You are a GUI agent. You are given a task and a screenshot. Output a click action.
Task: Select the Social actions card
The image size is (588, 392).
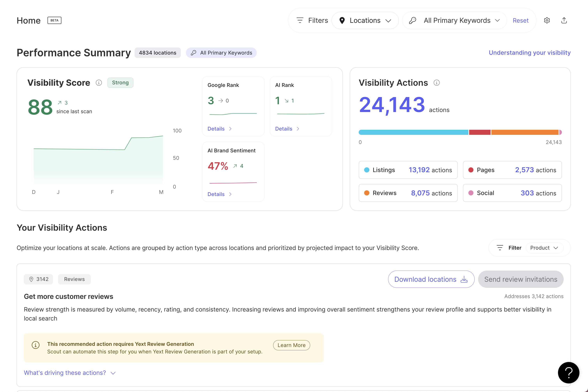512,193
